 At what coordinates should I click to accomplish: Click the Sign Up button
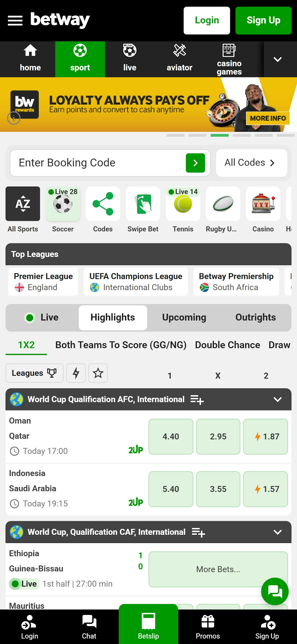click(263, 20)
